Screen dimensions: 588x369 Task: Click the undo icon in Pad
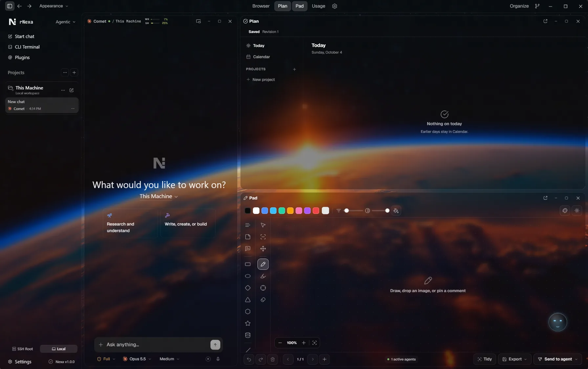[249, 359]
